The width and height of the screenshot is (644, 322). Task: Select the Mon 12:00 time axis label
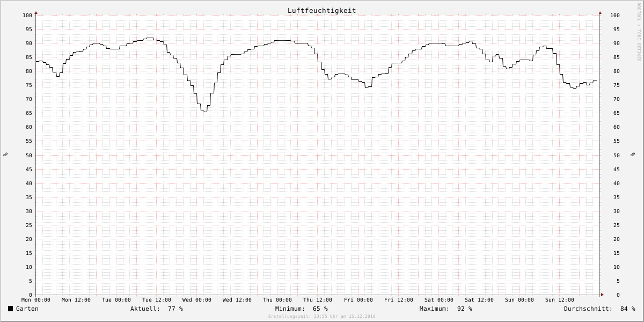(76, 300)
